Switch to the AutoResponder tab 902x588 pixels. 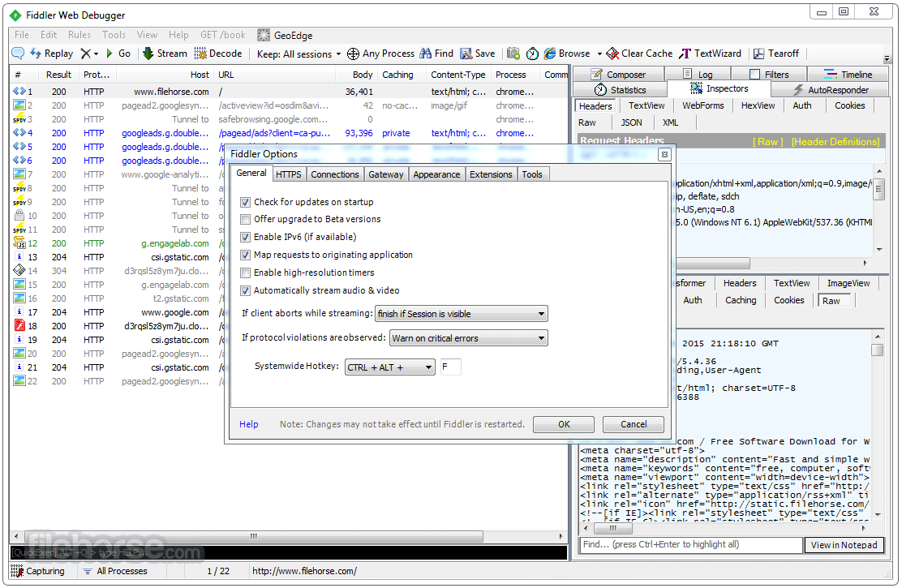point(831,90)
